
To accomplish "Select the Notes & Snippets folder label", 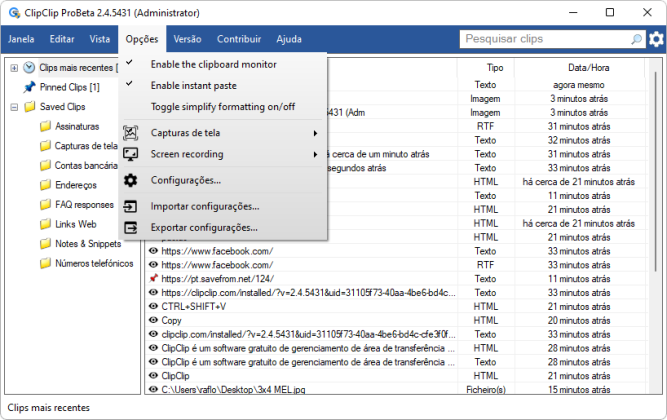I will click(x=88, y=244).
